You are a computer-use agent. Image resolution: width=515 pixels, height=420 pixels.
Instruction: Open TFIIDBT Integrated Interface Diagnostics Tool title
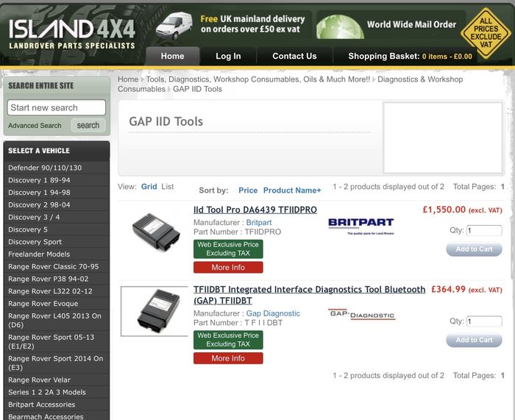point(309,295)
